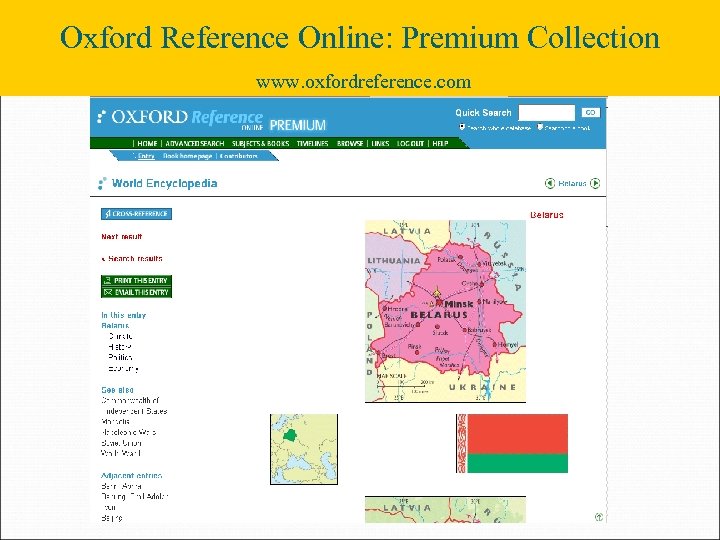
Task: Click the back-to-top arrow icon at page bottom
Action: [x=599, y=517]
